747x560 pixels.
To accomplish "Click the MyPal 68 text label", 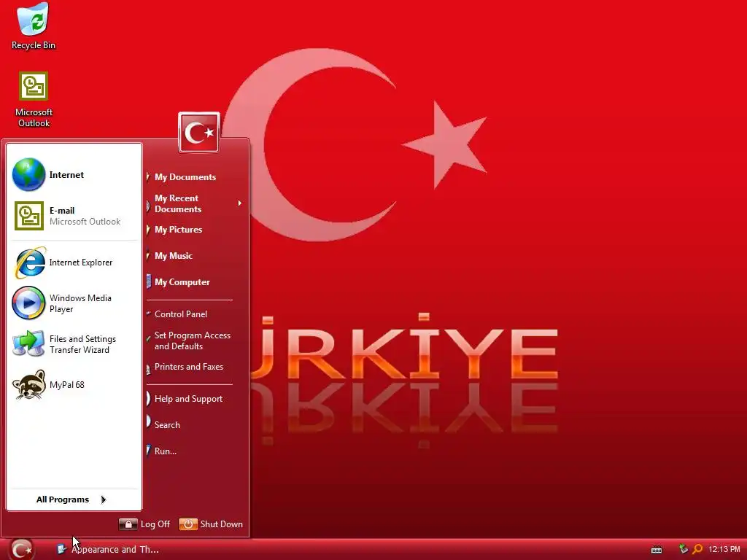I will coord(67,385).
